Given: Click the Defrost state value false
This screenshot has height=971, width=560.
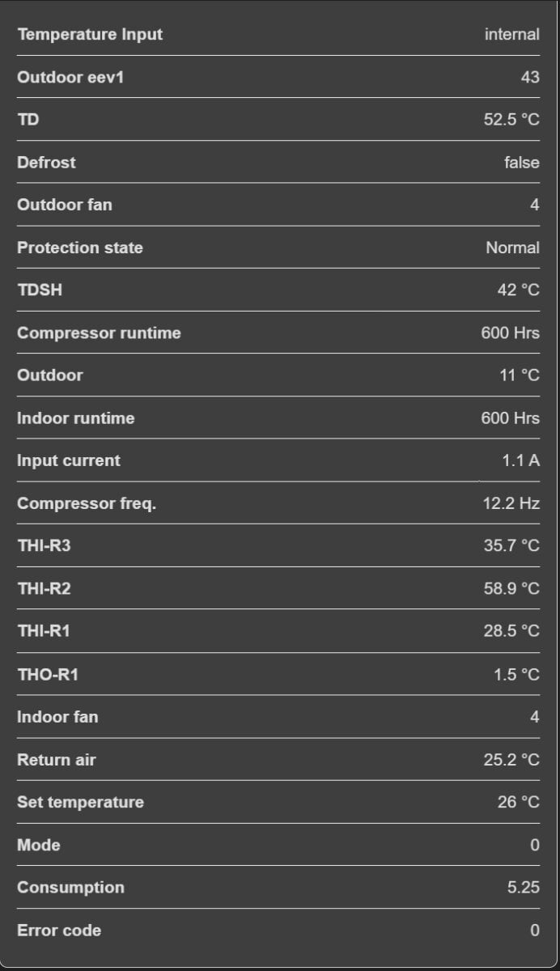Looking at the screenshot, I should pos(521,163).
